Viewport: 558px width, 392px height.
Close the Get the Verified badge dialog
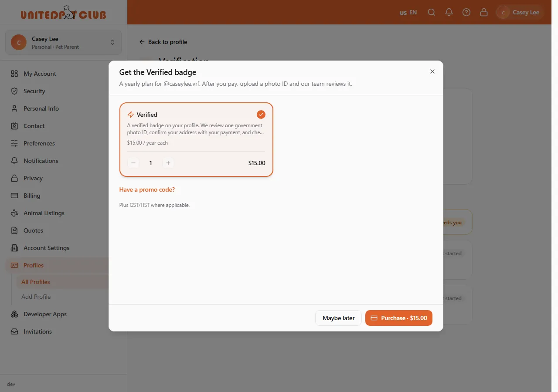click(432, 71)
